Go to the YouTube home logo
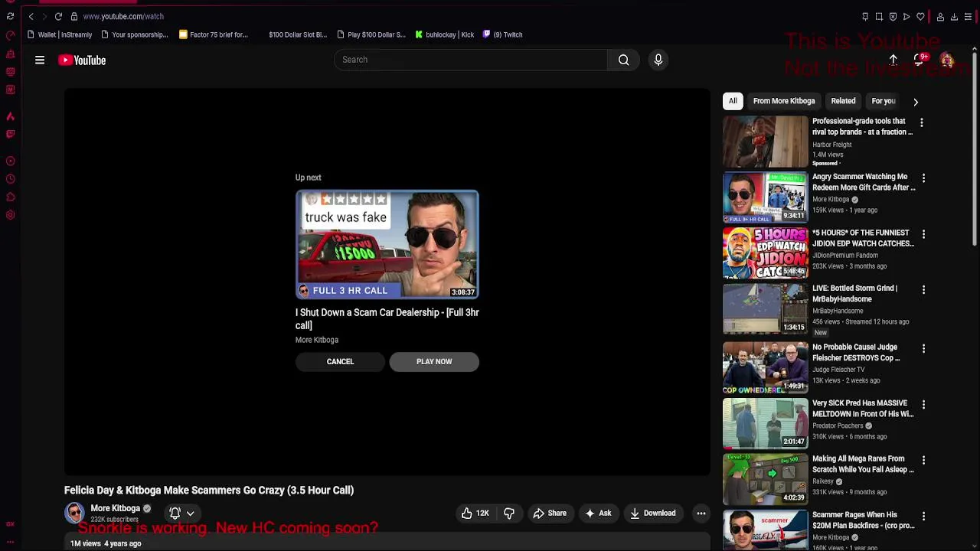 click(82, 60)
